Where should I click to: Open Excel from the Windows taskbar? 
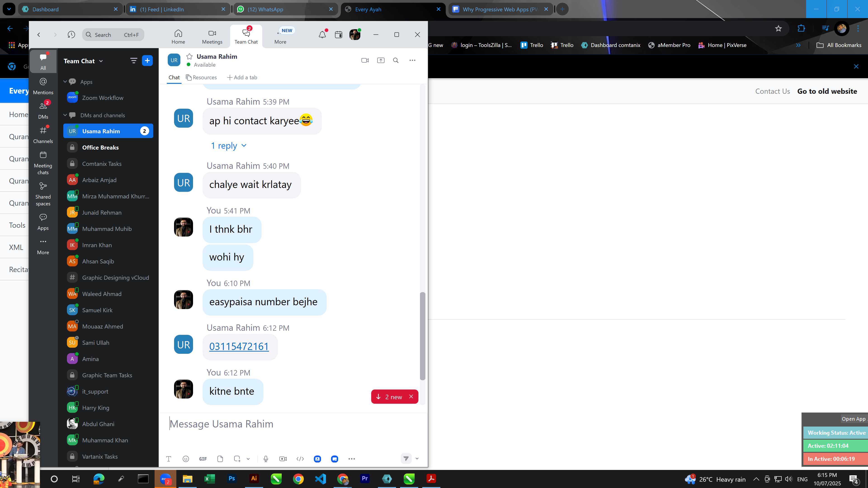point(209,479)
